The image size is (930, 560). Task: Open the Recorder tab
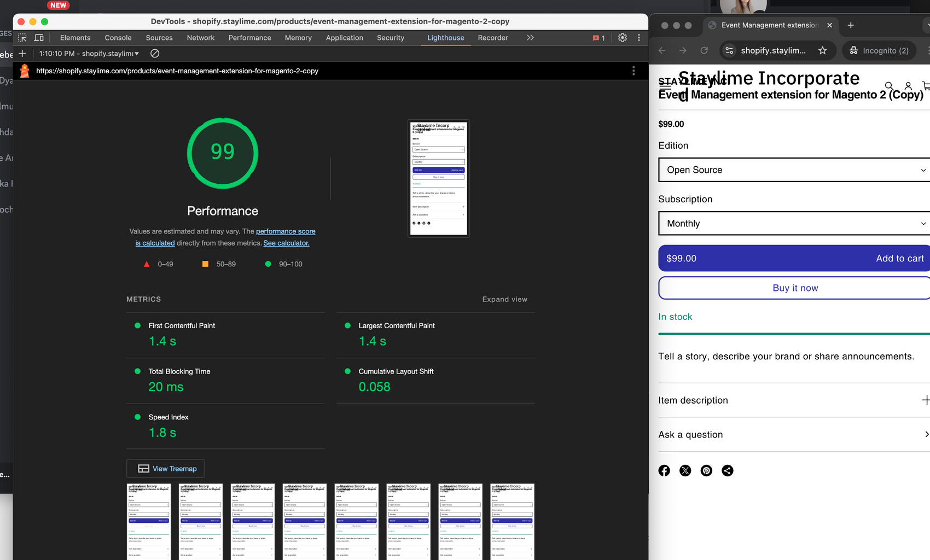(493, 38)
